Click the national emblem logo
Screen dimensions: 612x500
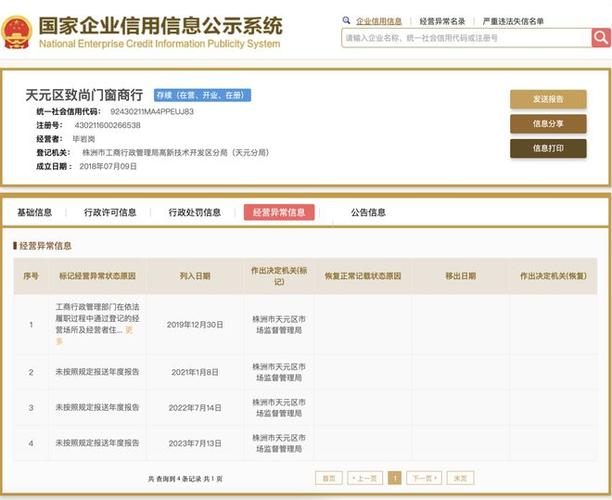click(16, 32)
